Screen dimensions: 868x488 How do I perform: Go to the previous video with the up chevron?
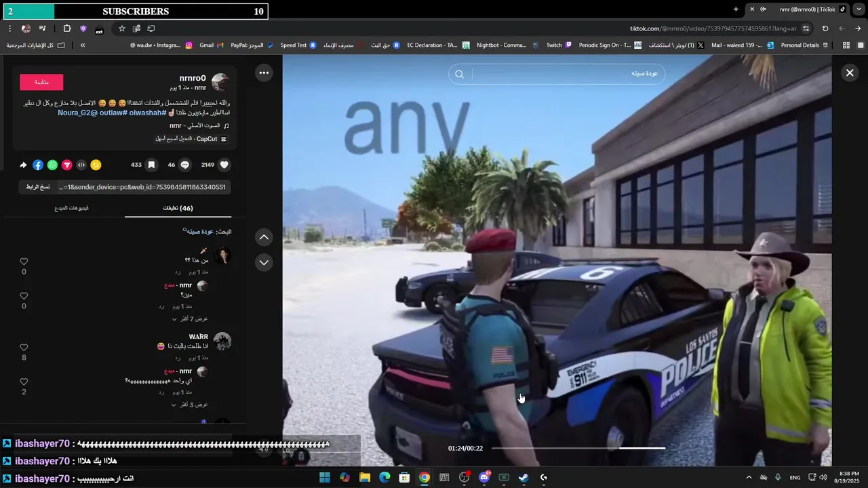(x=264, y=237)
